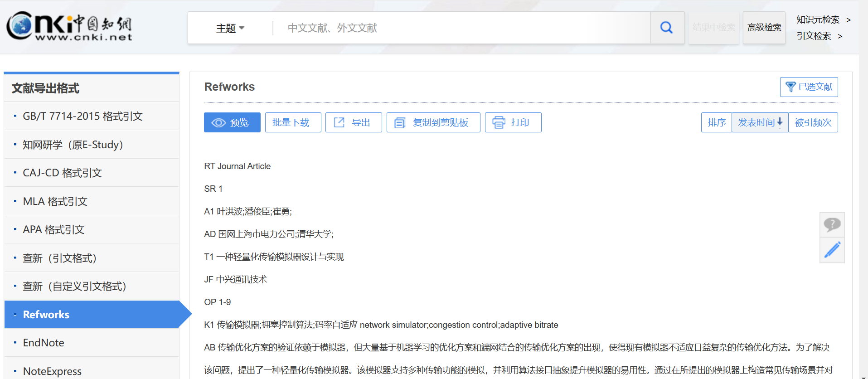Sort by 被引频次

(x=813, y=122)
